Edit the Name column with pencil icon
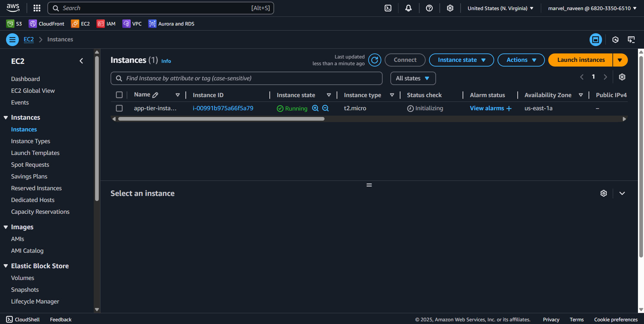 (x=155, y=95)
